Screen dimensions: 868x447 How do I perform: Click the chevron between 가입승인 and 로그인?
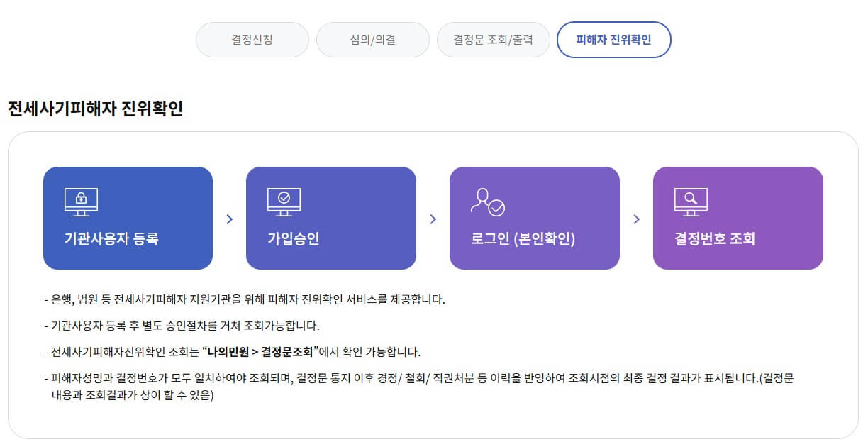(x=433, y=218)
